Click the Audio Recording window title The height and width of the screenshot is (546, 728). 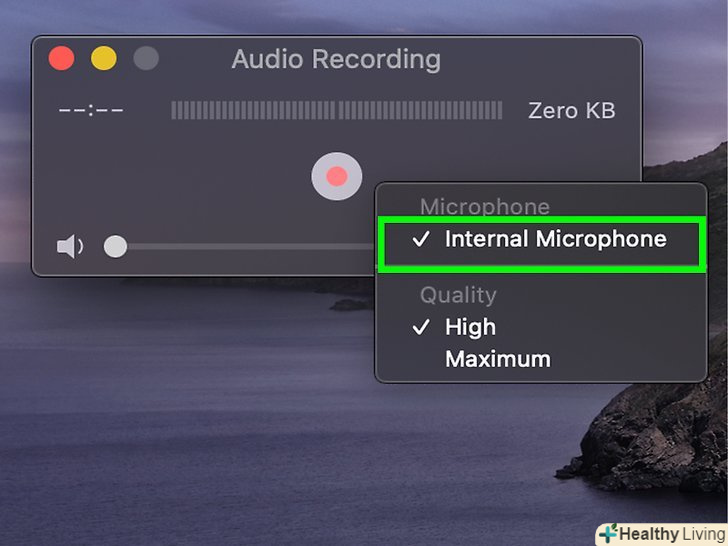[336, 59]
